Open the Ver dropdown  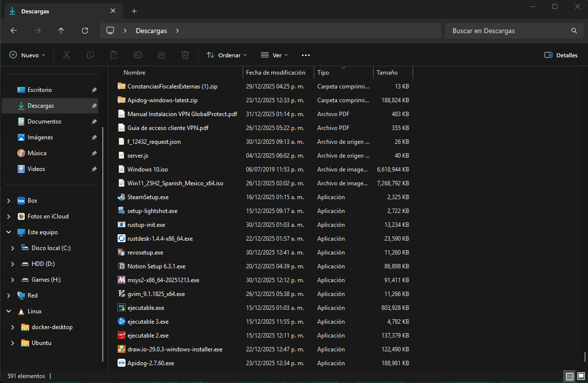275,55
